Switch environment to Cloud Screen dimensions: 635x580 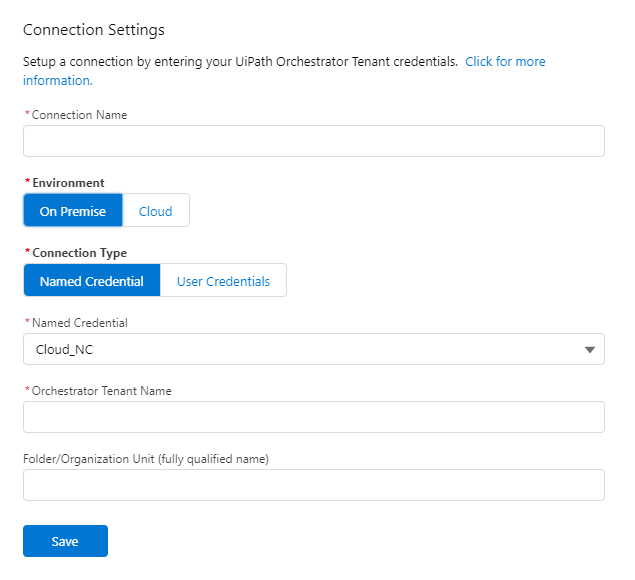point(155,211)
